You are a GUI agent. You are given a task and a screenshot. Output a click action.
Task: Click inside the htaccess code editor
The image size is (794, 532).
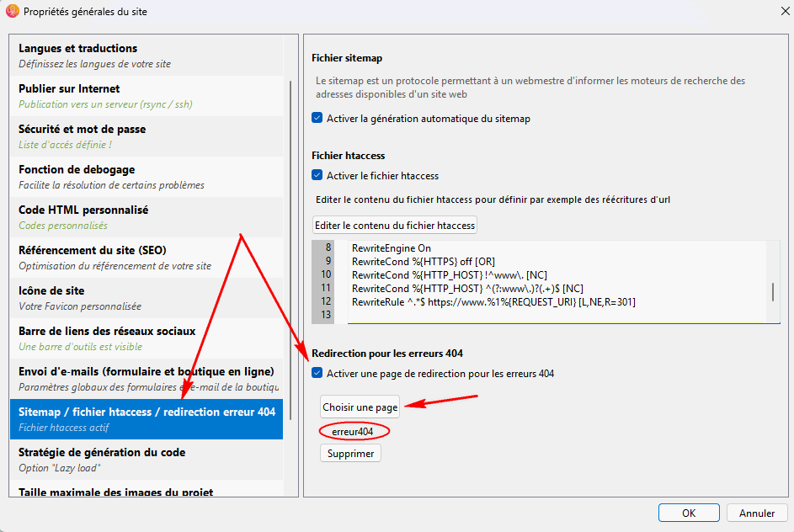(x=556, y=282)
